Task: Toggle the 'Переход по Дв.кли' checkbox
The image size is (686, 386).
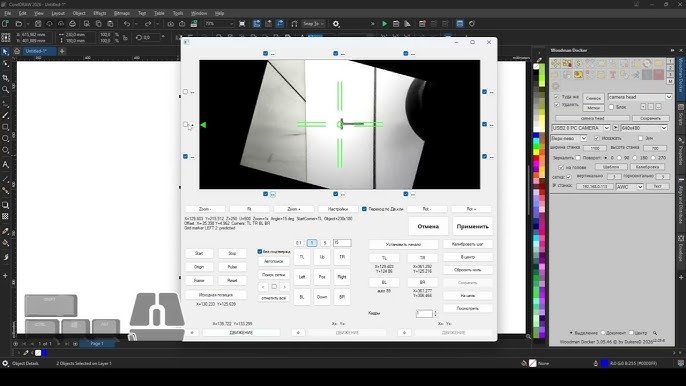Action: pos(364,209)
